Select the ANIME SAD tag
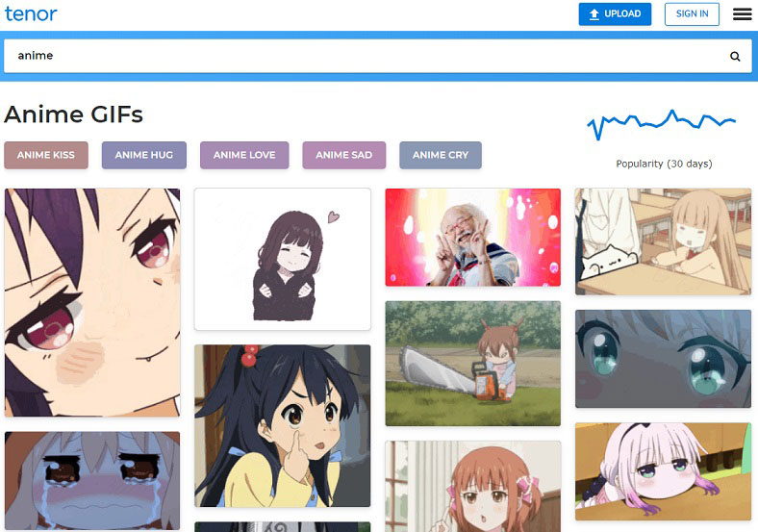This screenshot has width=758, height=532. coord(343,155)
